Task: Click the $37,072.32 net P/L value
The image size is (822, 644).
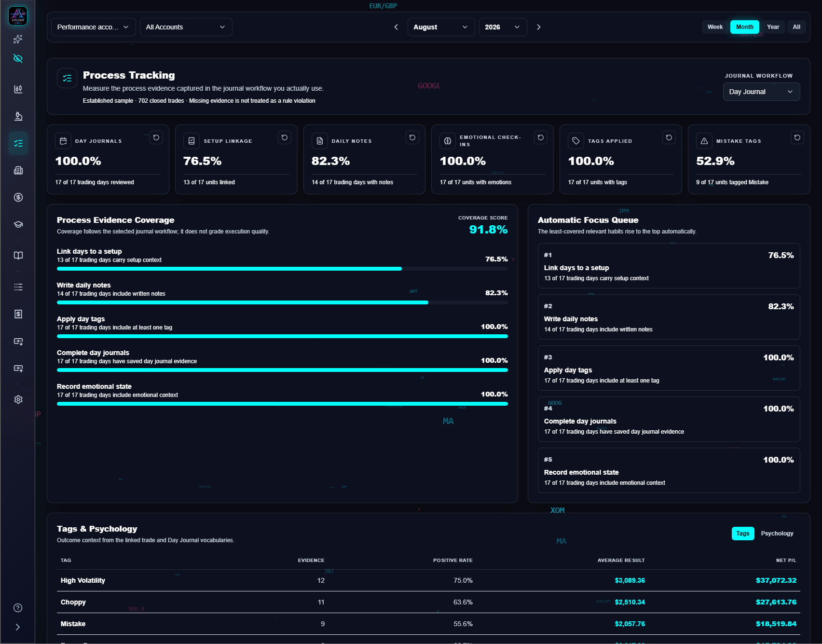Action: [x=776, y=580]
